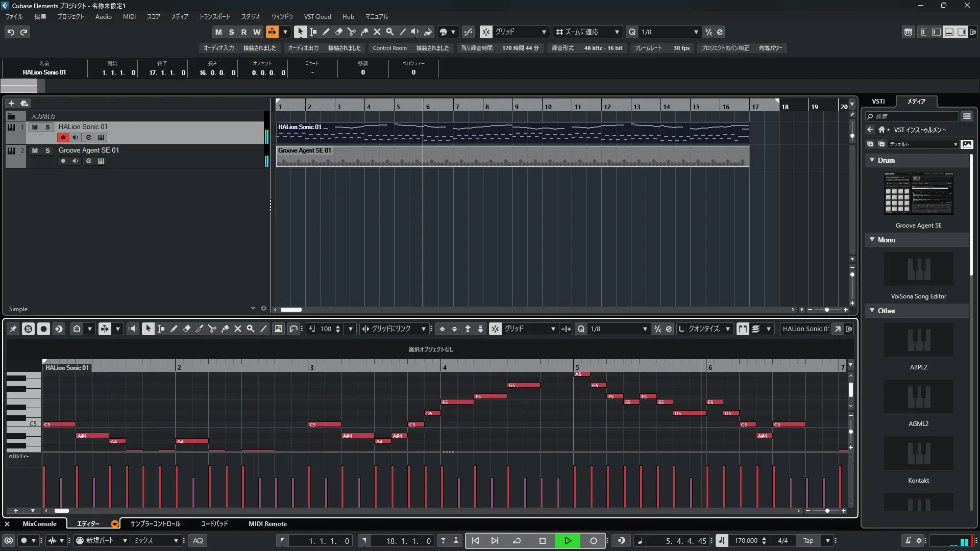
Task: Click the Zoom magnifier tool in key editor
Action: point(250,329)
